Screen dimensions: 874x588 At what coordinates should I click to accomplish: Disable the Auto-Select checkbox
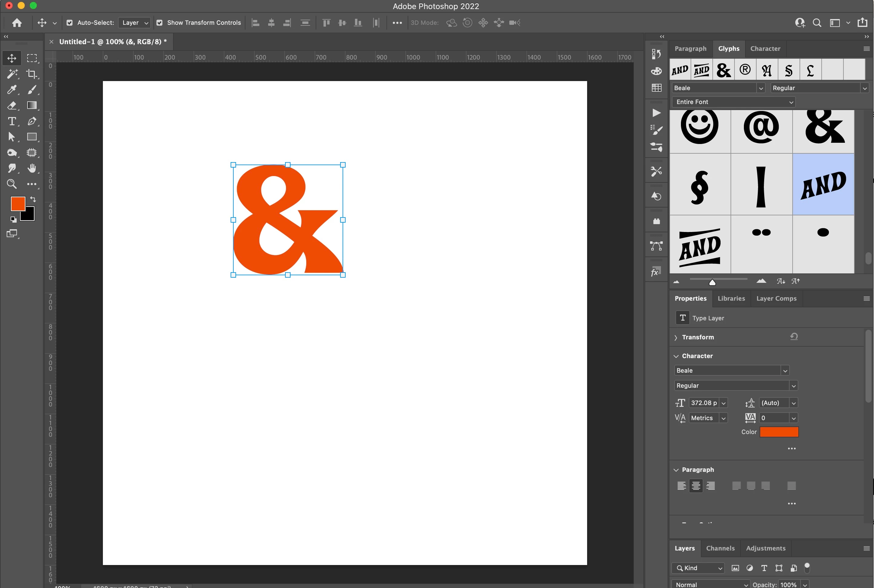(69, 23)
